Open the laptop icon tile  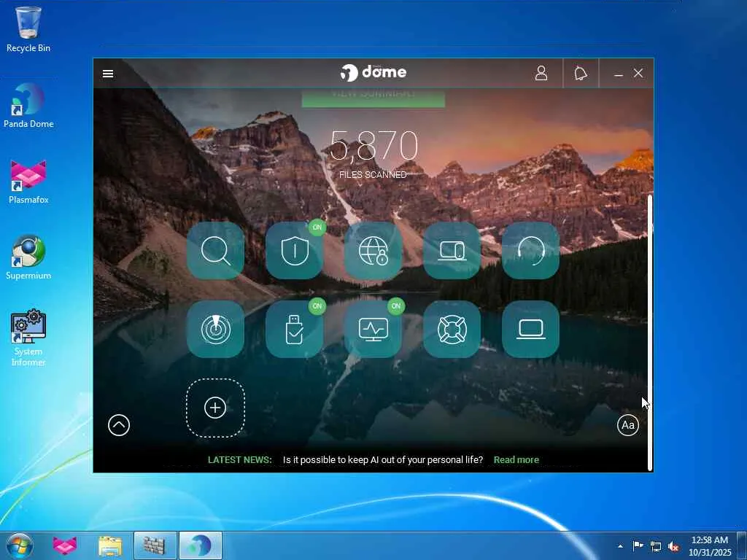coord(531,329)
